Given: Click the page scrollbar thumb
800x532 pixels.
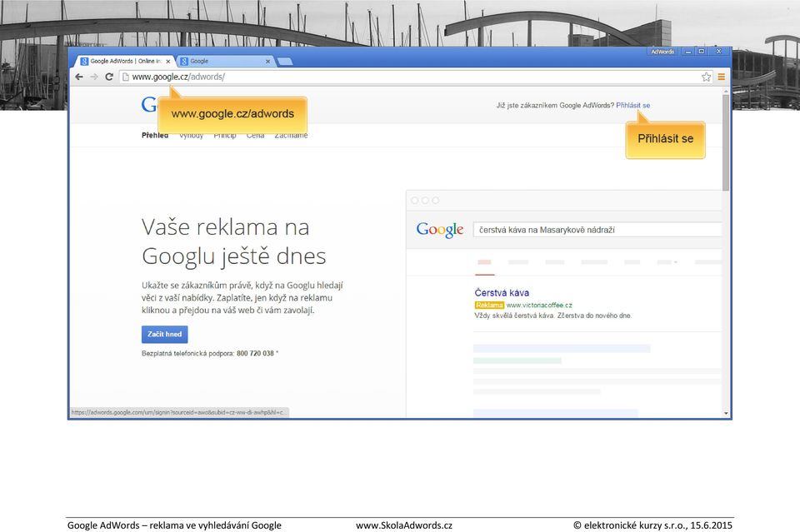Looking at the screenshot, I should click(726, 142).
